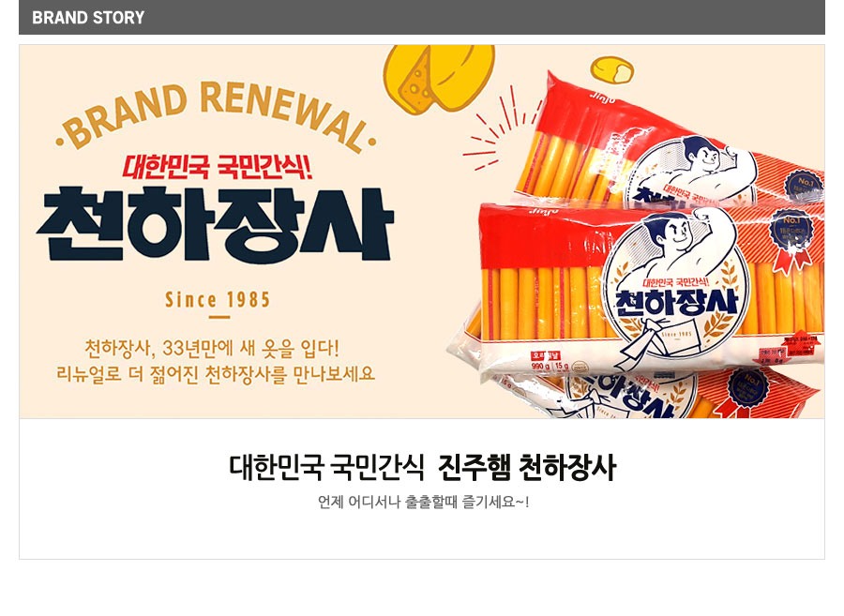Click the No.1 ribbon on the bottom package
This screenshot has height=616, width=844.
click(x=749, y=391)
